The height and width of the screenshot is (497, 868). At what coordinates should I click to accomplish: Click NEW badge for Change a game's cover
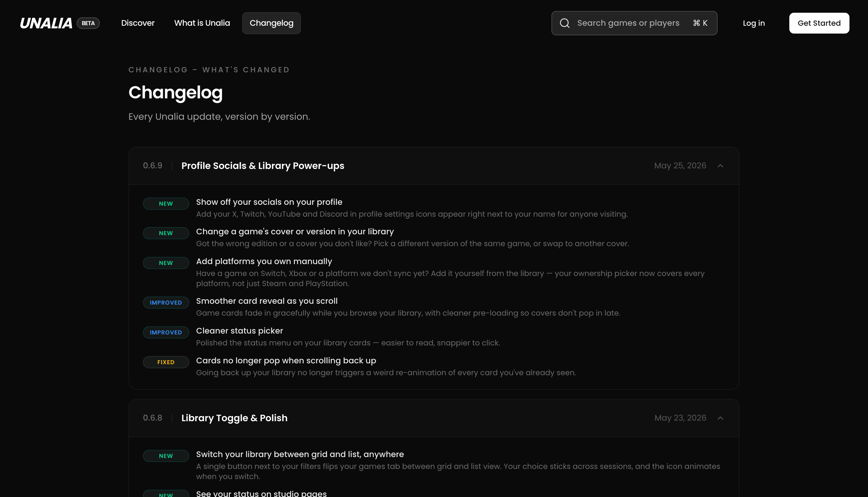point(166,233)
